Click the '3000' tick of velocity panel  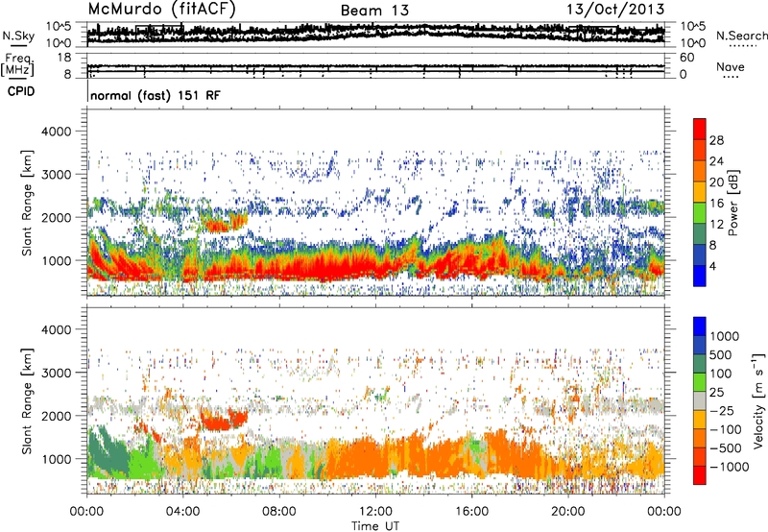[57, 373]
